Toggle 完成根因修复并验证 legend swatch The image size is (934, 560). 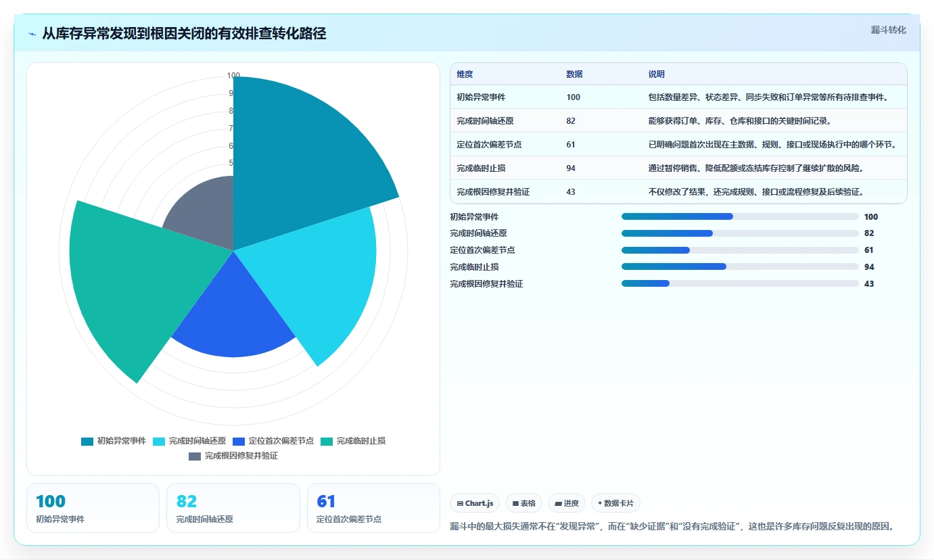pyautogui.click(x=195, y=456)
